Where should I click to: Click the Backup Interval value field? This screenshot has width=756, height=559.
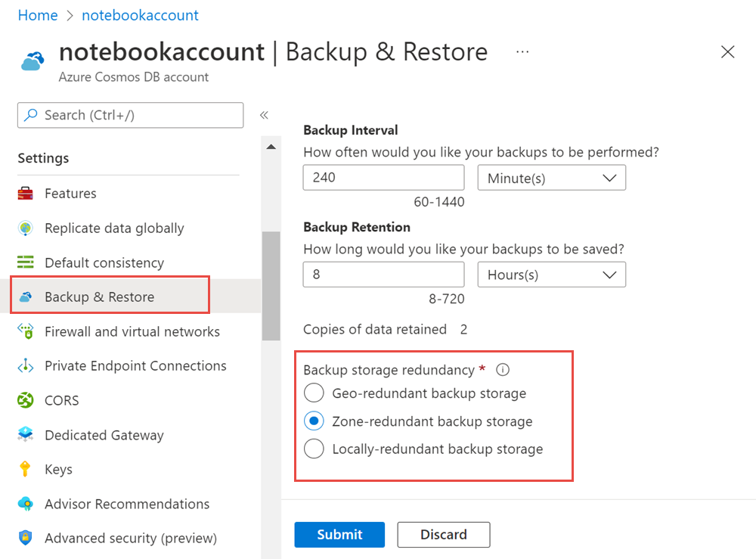tap(383, 179)
